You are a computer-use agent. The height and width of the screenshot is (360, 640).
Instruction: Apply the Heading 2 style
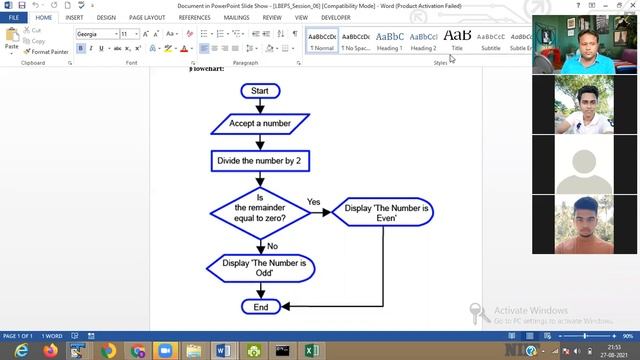coord(423,41)
